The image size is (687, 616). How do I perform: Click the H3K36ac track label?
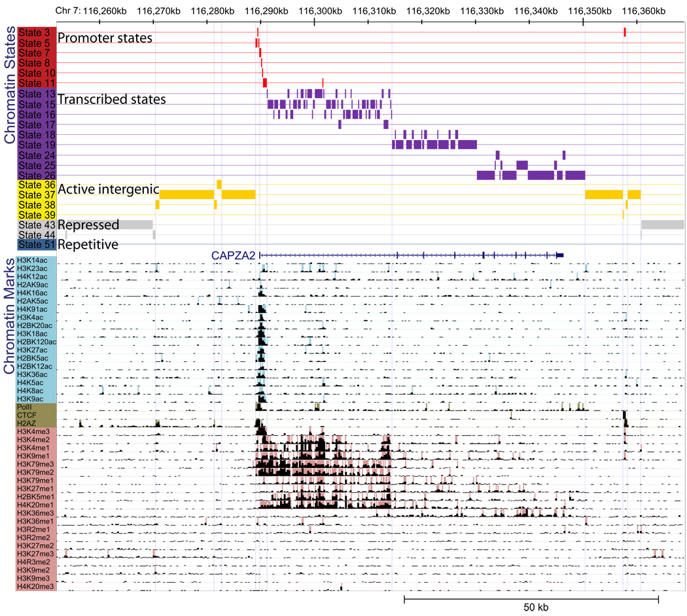pos(33,374)
